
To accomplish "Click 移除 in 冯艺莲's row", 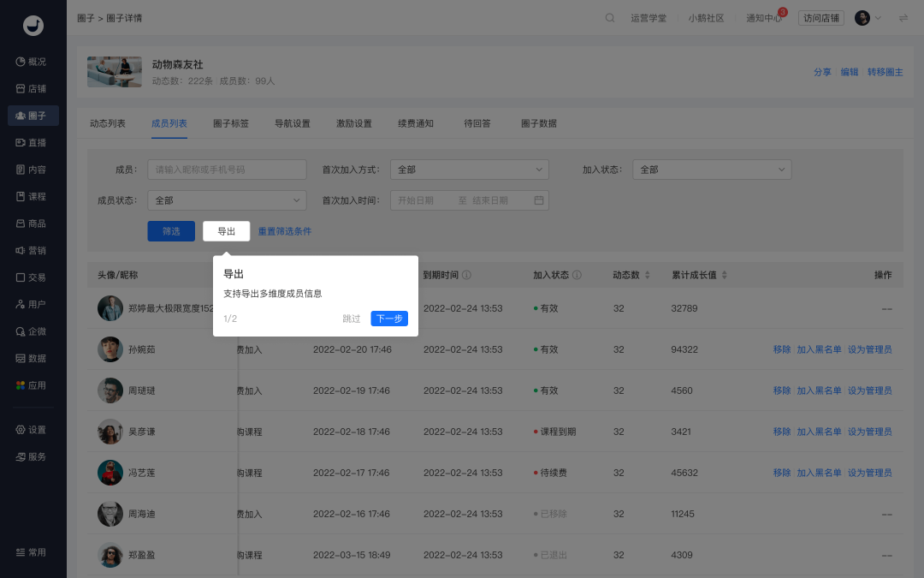I will pyautogui.click(x=781, y=473).
